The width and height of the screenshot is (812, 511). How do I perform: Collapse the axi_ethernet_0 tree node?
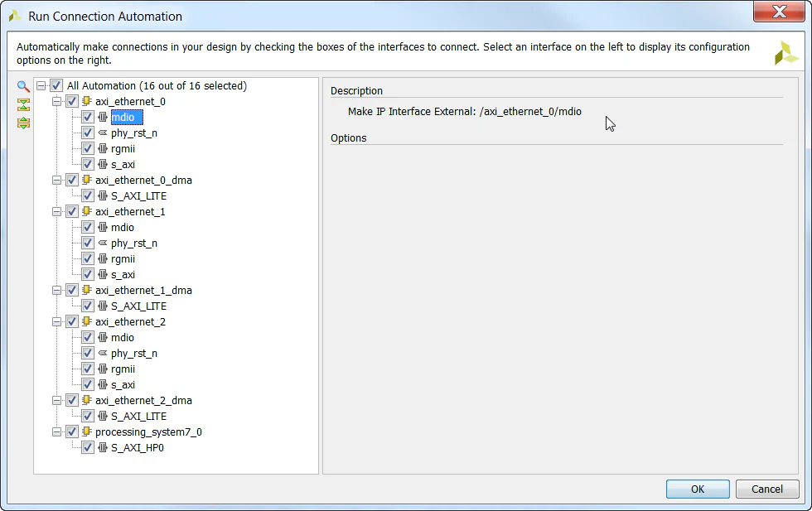coord(56,101)
